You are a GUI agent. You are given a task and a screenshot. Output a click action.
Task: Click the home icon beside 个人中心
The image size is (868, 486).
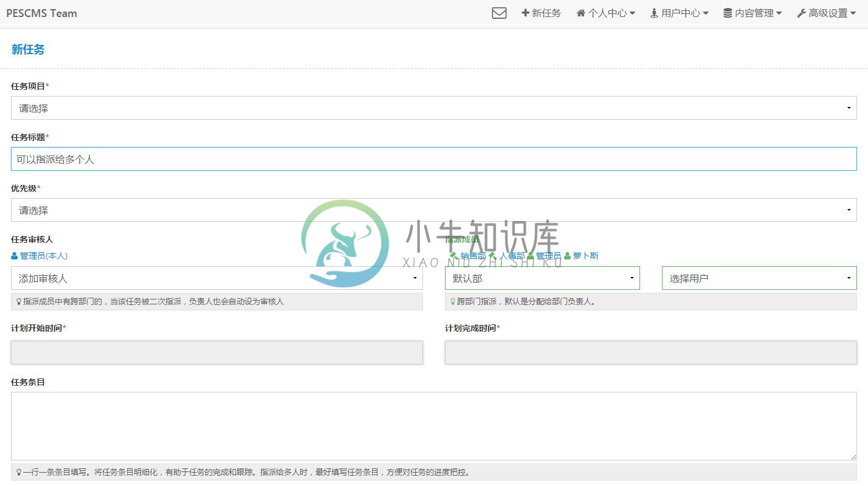(x=581, y=13)
